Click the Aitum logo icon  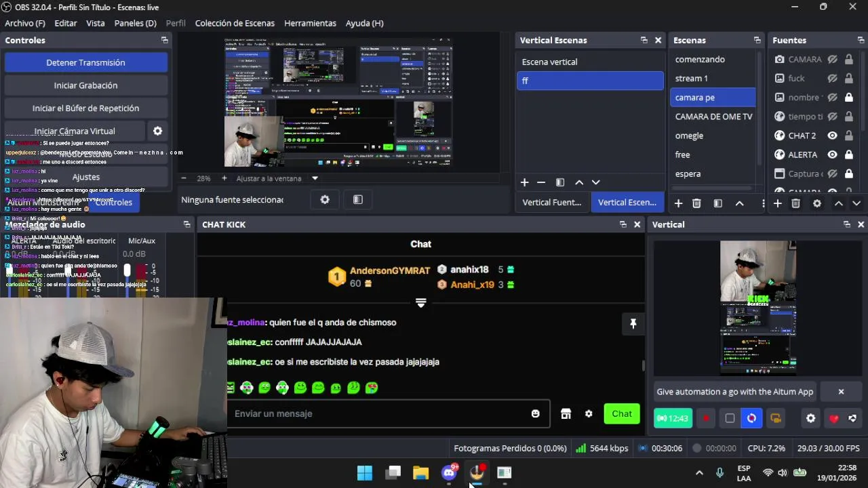pos(853,418)
